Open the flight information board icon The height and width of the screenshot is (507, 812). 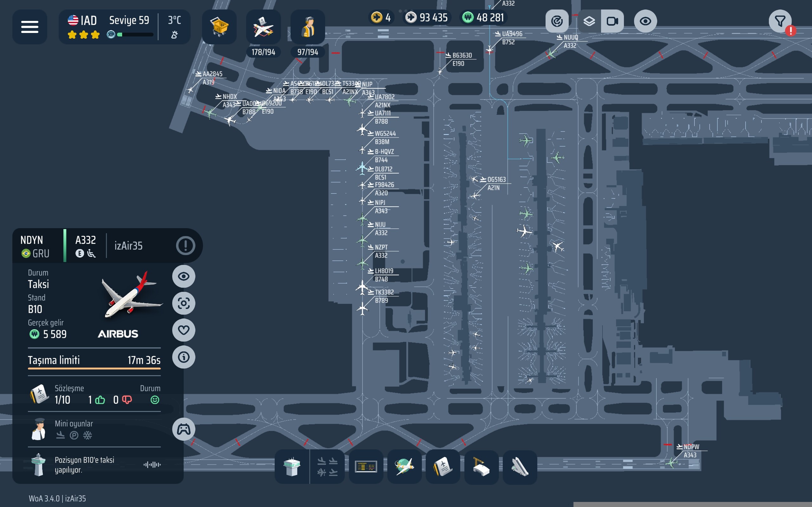(366, 467)
